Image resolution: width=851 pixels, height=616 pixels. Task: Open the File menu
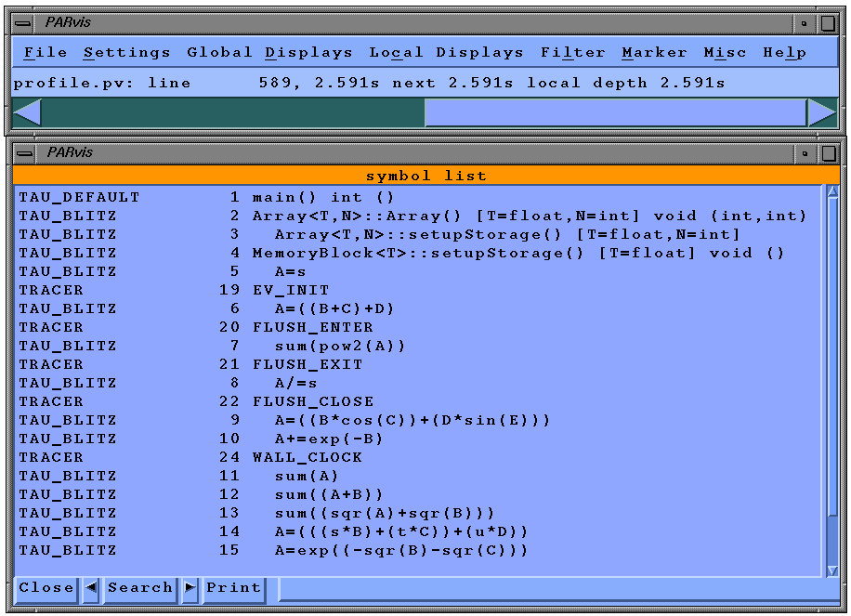coord(45,53)
